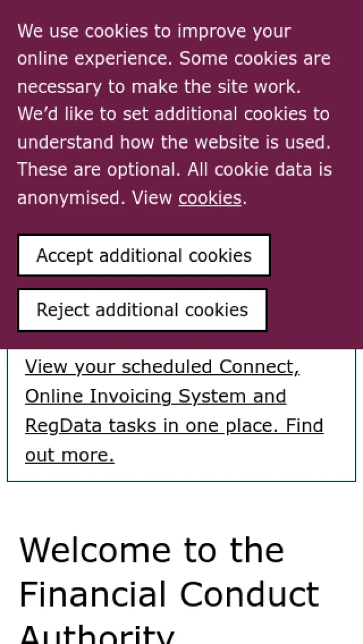Click the 'Financial Conduct' heading line
363x644 pixels.
pos(169,594)
